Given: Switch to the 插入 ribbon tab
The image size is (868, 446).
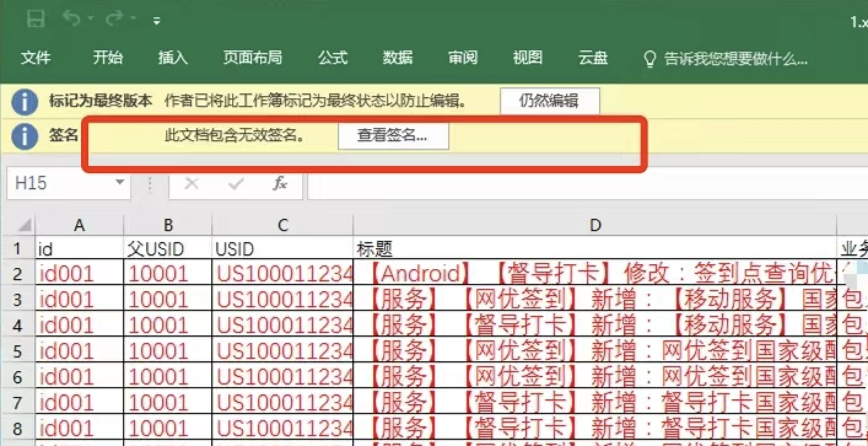Looking at the screenshot, I should [173, 58].
